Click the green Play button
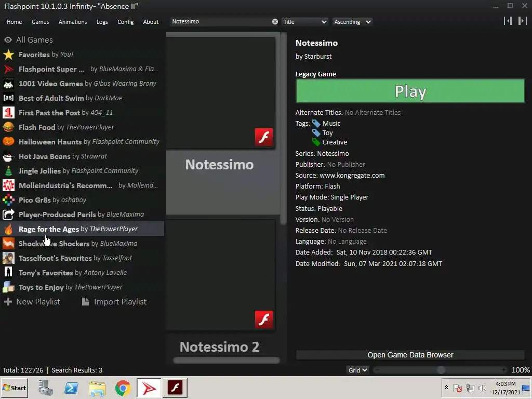The width and height of the screenshot is (532, 399). click(410, 91)
